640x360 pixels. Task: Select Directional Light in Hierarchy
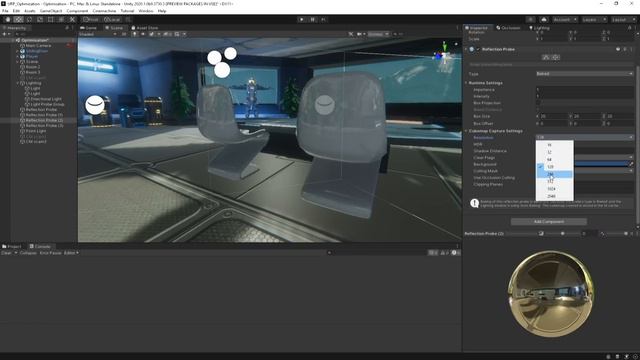(46, 99)
